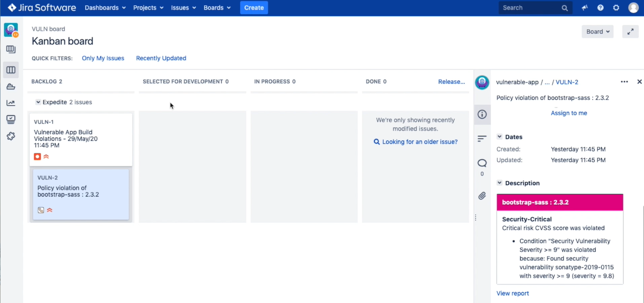Open the Backlog icon in the left sidebar
Image resolution: width=644 pixels, height=303 pixels.
(11, 49)
